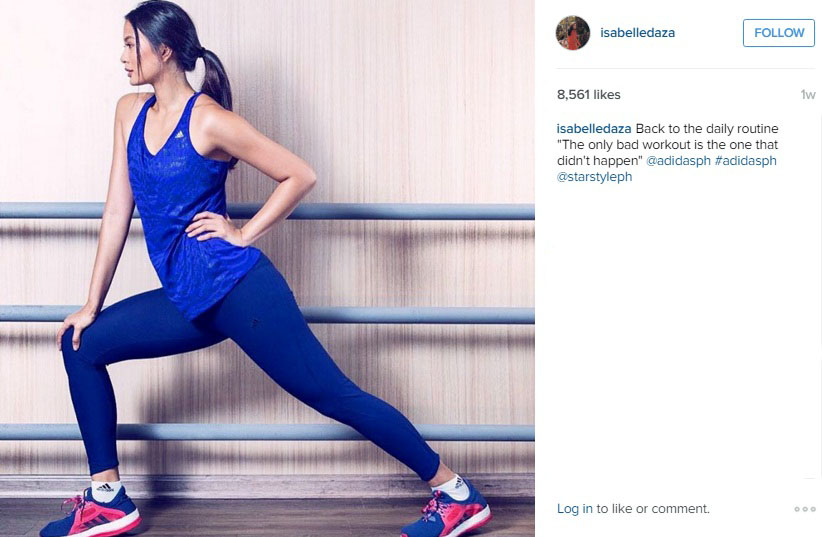Click the pink sneaker on the front foot
The image size is (822, 537).
[x=90, y=515]
